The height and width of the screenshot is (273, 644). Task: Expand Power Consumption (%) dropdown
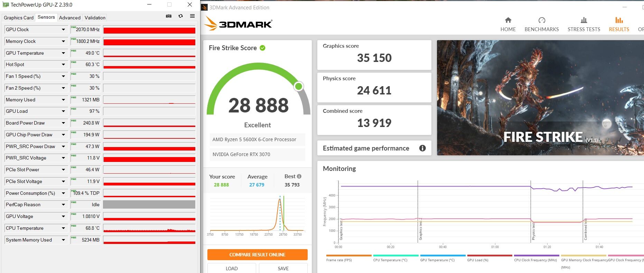click(63, 193)
